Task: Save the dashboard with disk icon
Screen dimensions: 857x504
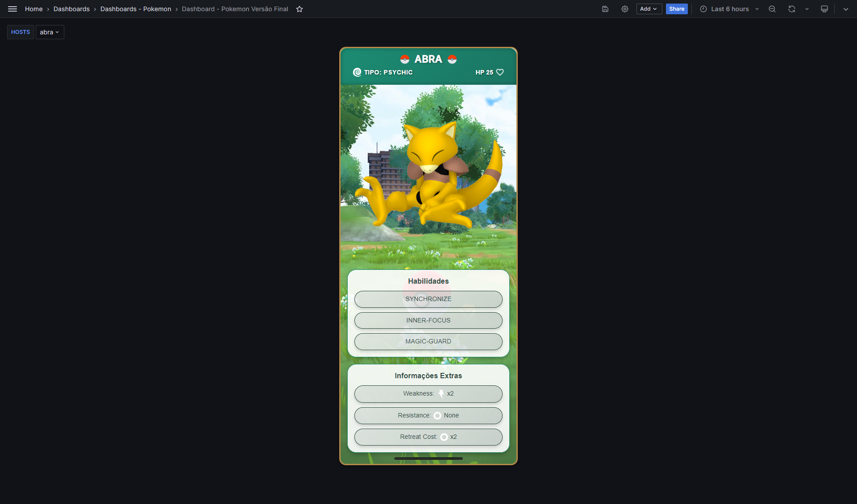Action: click(605, 9)
